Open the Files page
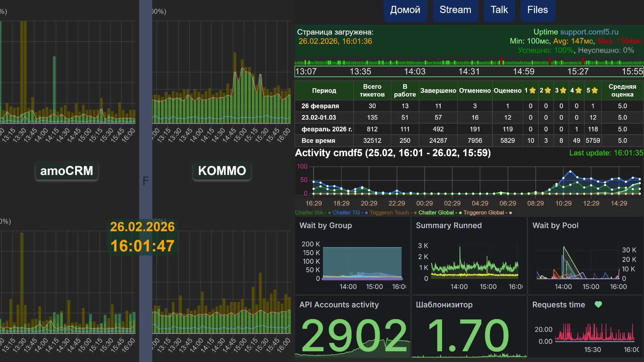This screenshot has height=362, width=644. (x=537, y=10)
